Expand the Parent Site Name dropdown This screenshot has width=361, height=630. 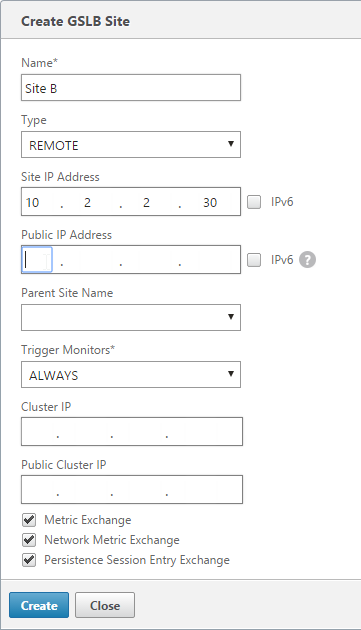click(131, 317)
